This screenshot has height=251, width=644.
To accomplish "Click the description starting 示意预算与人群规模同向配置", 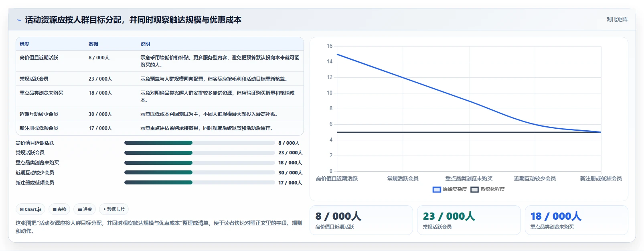I will 214,79.
